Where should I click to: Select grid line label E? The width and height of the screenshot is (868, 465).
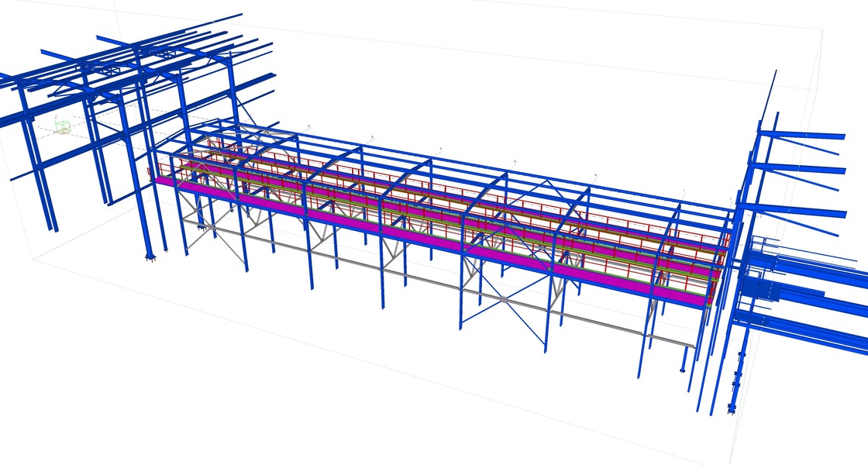pos(373,136)
